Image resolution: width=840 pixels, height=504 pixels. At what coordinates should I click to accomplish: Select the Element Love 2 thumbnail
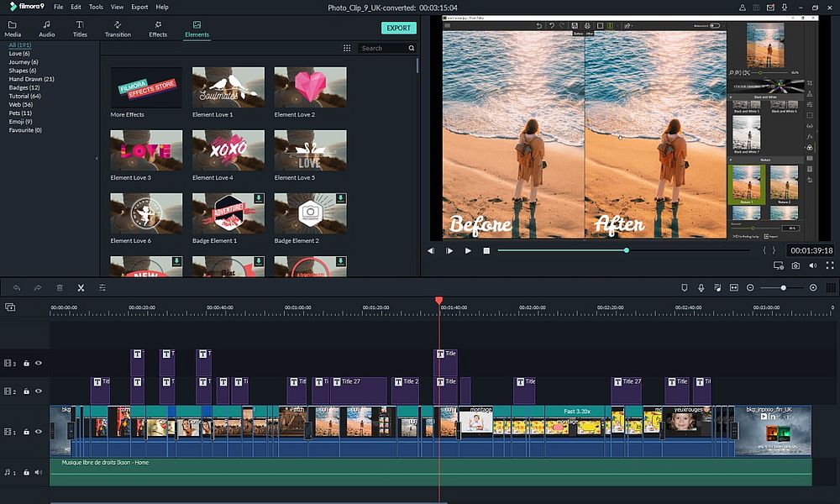pos(310,87)
